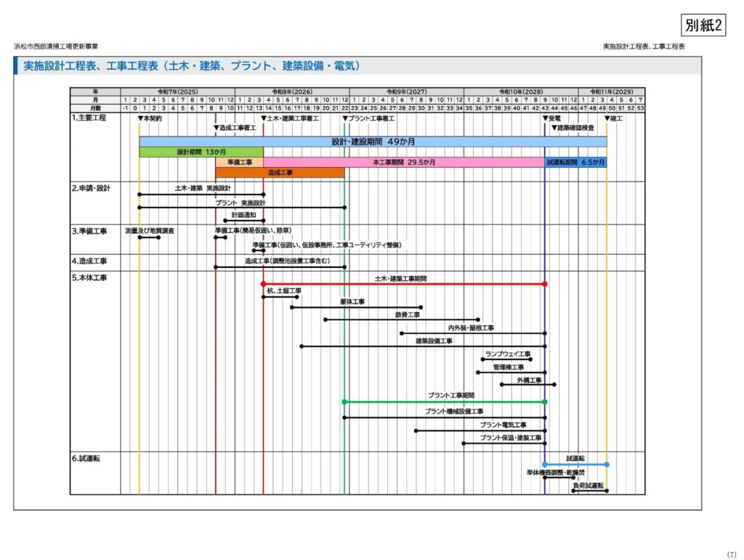
Task: Select the dark orange 造成工事 bar
Action: (280, 173)
